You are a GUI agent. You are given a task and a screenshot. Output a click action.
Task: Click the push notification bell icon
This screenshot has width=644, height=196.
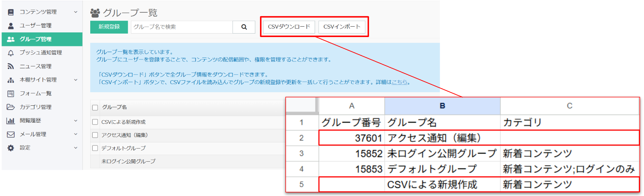[x=11, y=53]
